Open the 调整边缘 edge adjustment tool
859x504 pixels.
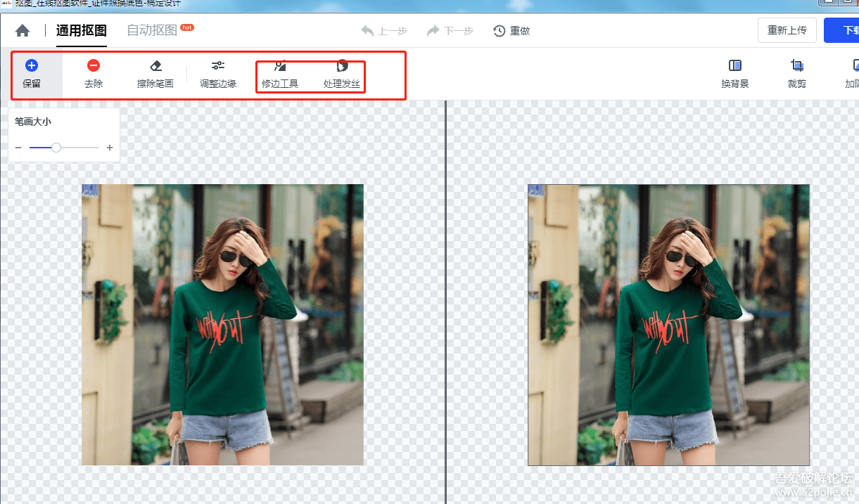coord(218,74)
